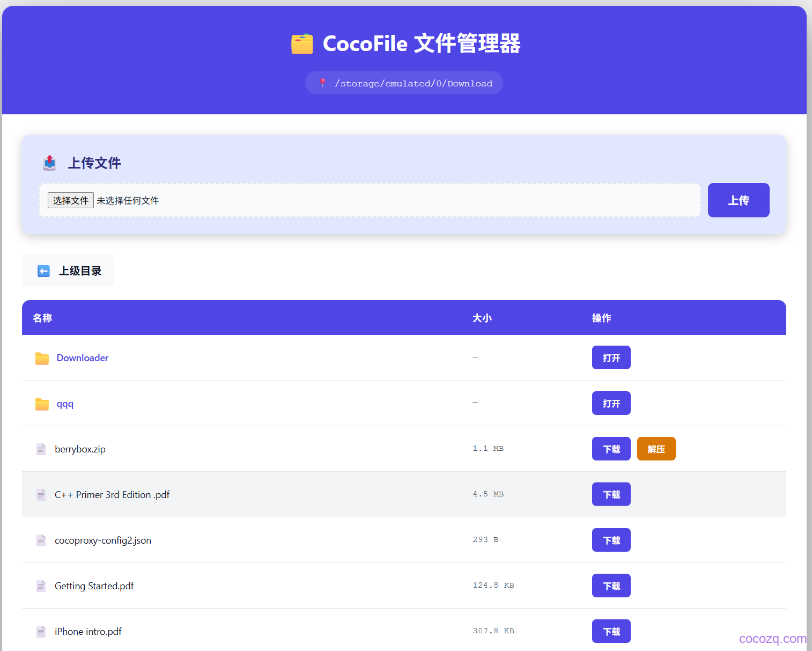Click the file icon for C++ Primer 3rd Edition .pdf
812x651 pixels.
click(x=41, y=495)
